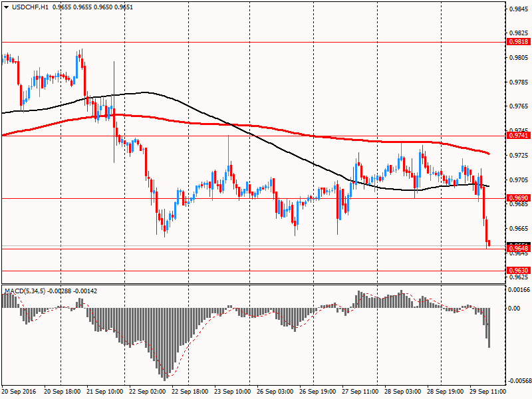The width and height of the screenshot is (532, 399).
Task: Select the 29 Sep 11:00 time marker
Action: pyautogui.click(x=487, y=393)
